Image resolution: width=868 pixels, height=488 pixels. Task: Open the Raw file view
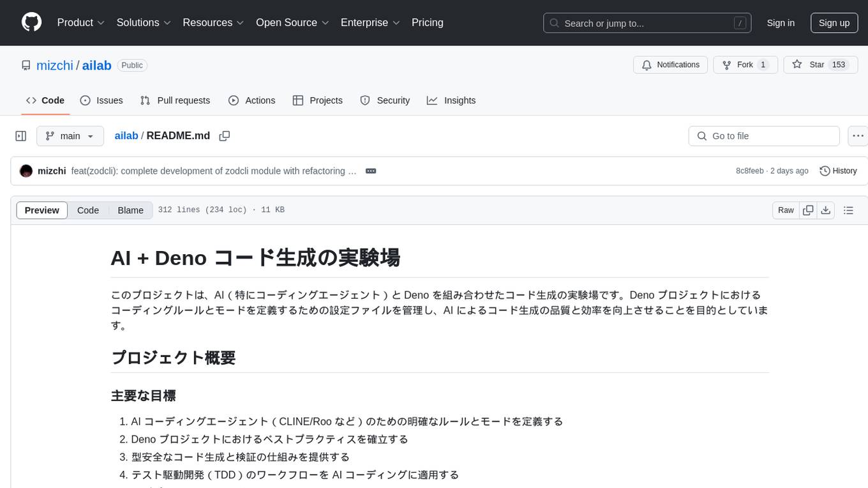[786, 210]
